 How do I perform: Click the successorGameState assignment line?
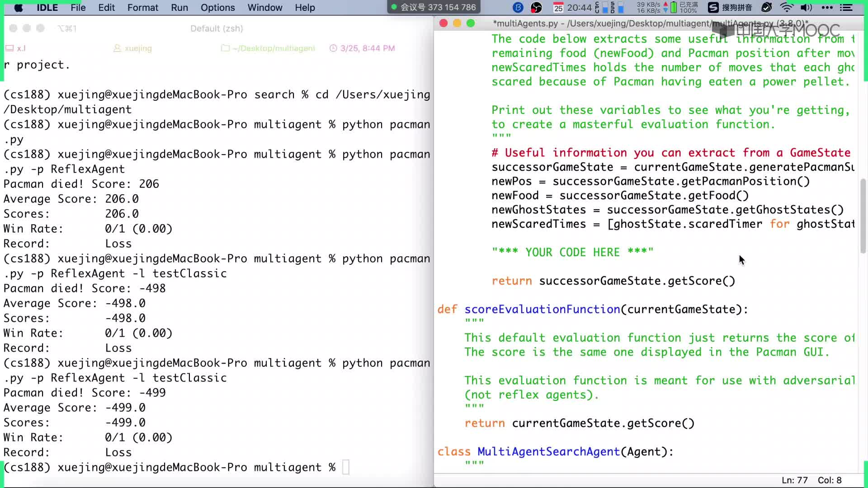coord(673,167)
